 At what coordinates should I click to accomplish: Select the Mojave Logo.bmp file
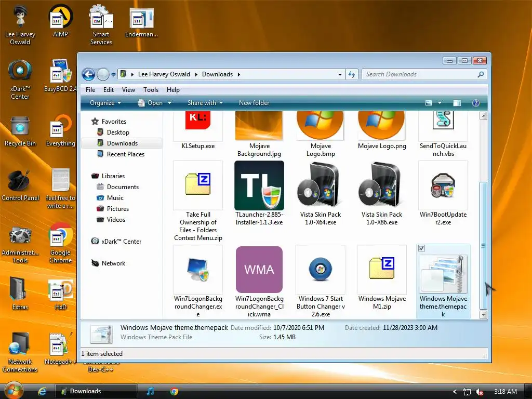(x=320, y=126)
